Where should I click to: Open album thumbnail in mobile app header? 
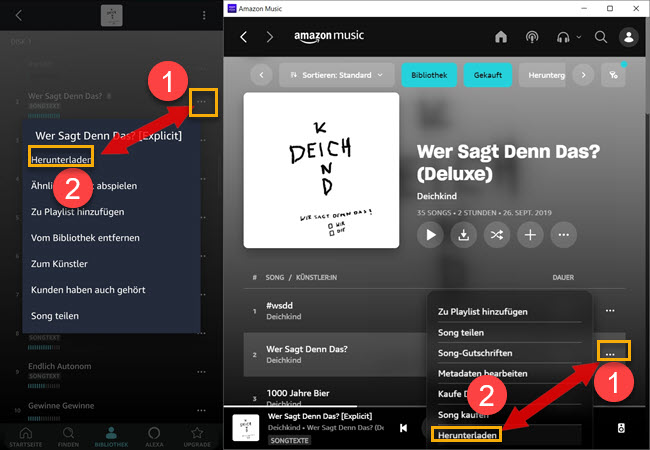coord(112,15)
